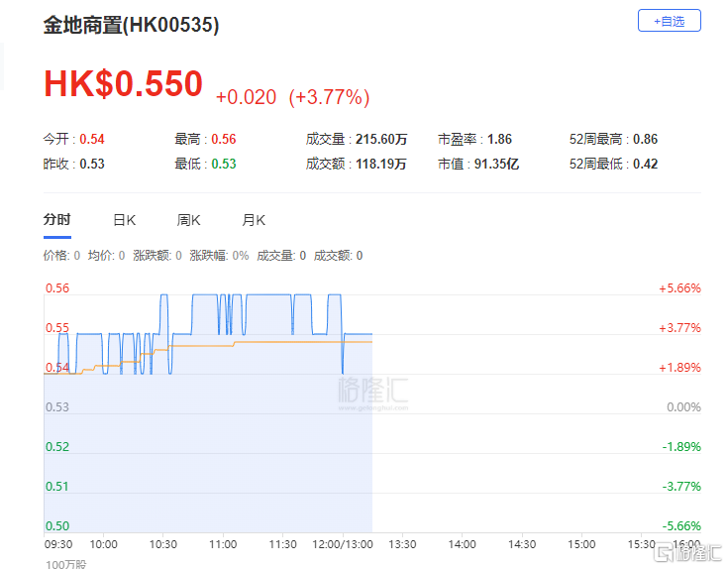The height and width of the screenshot is (569, 728).
Task: Open the 月K monthly chart tab
Action: [254, 220]
